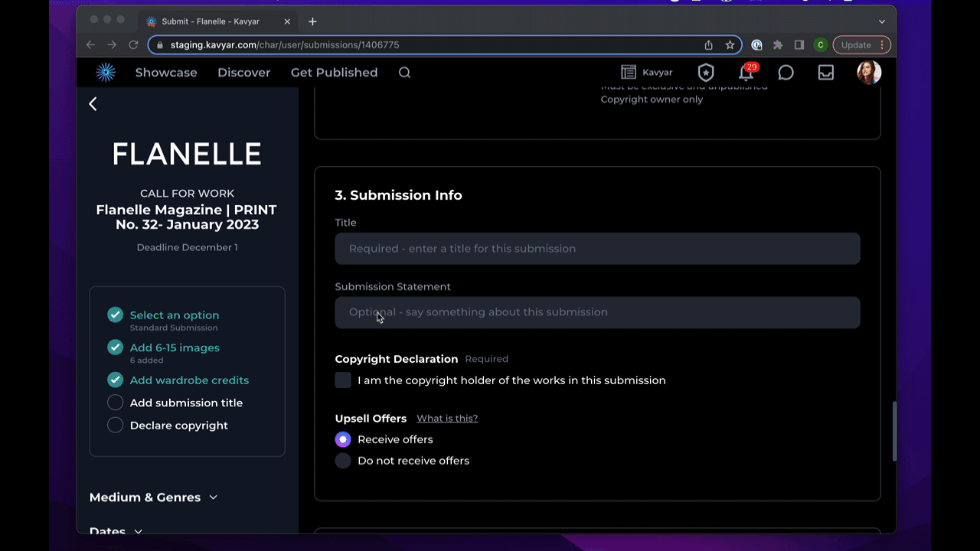Select Receive offers radio button
Image resolution: width=980 pixels, height=551 pixels.
pos(343,439)
